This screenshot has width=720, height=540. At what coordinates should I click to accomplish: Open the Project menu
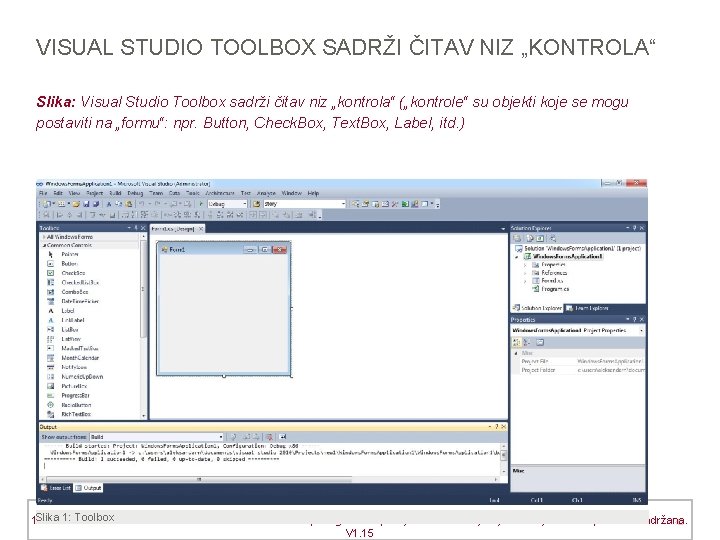coord(94,193)
